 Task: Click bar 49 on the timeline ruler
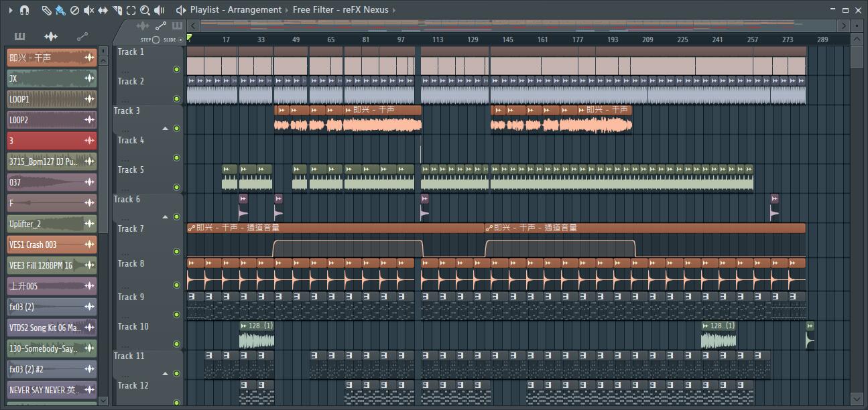click(x=296, y=40)
